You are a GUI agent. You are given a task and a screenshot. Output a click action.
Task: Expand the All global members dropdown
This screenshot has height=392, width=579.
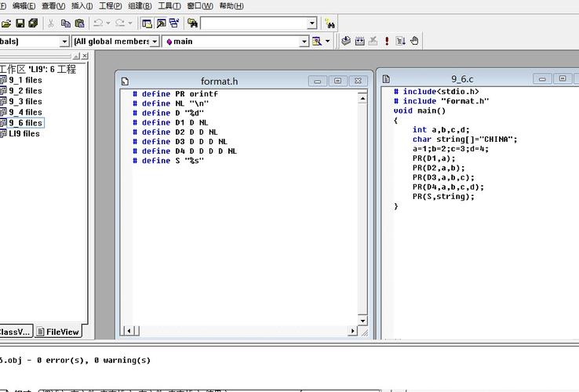[155, 42]
